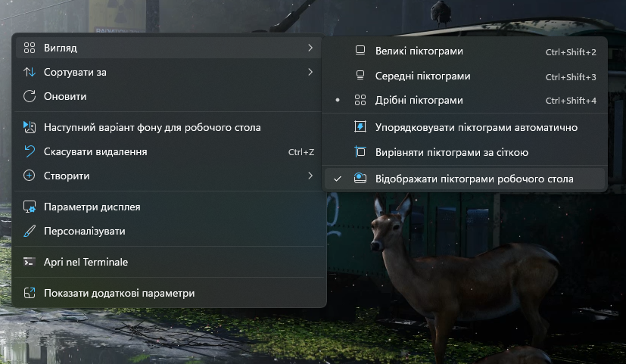626x364 pixels.
Task: Select Середні піктограми menu entry
Action: pyautogui.click(x=422, y=76)
